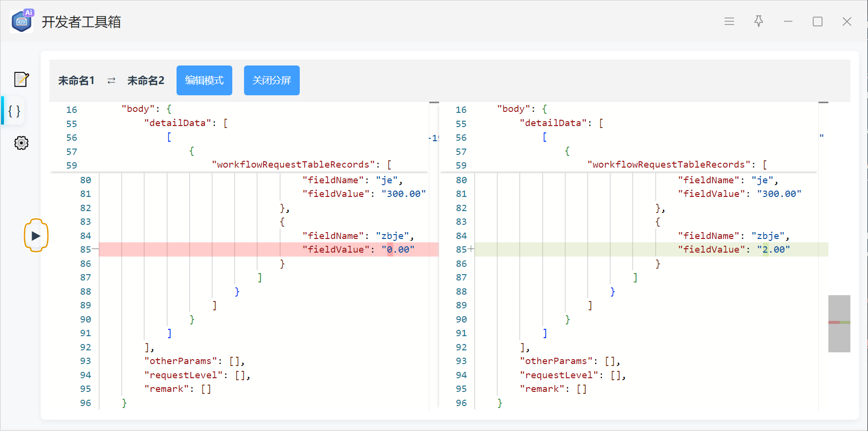Click "je" field name in left pane
This screenshot has width=868, height=431.
(386, 180)
